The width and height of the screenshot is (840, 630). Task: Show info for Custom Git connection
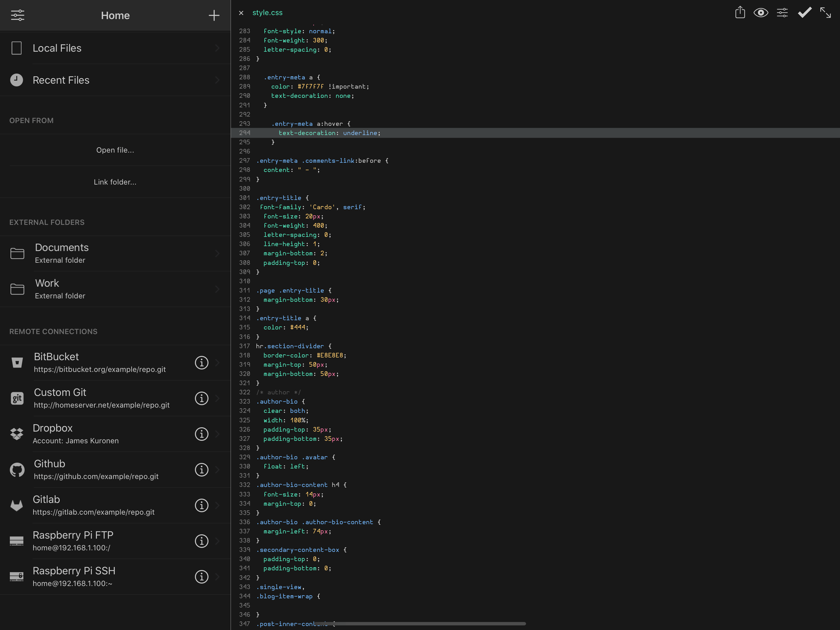tap(201, 398)
